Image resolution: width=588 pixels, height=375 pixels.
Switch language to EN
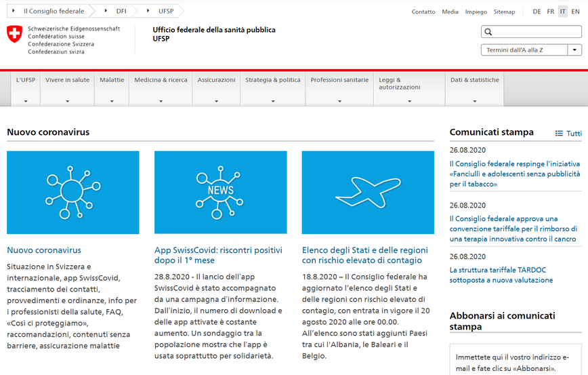point(576,12)
